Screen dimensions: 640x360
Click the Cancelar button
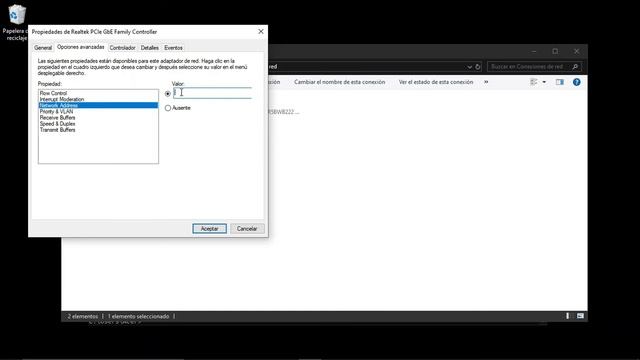coord(247,229)
